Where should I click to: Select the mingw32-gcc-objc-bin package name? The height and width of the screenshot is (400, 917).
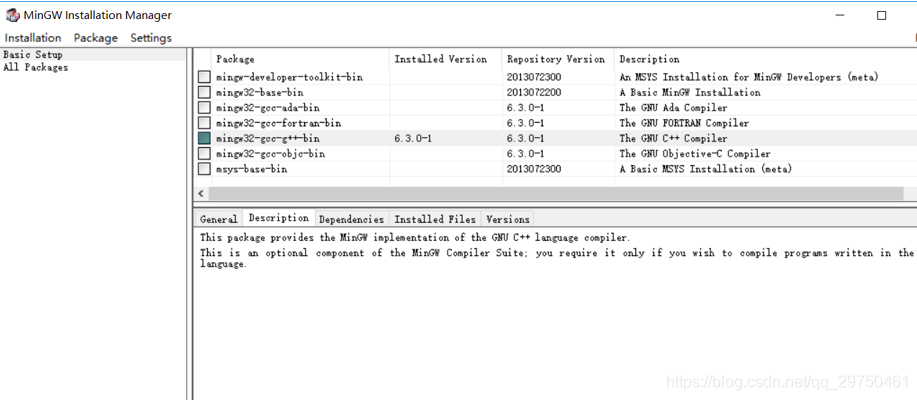270,153
